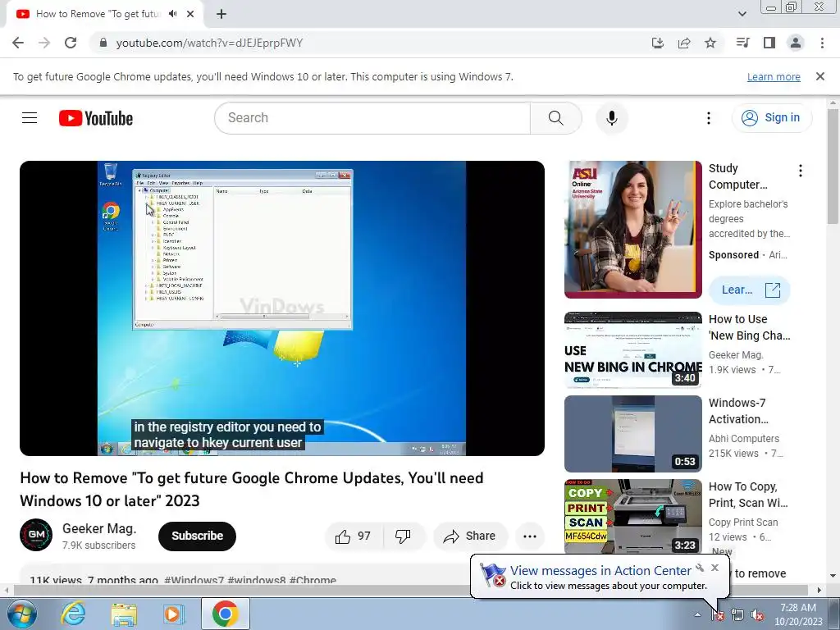Click the How To Copy, Print, Scan title
The width and height of the screenshot is (840, 630).
[748, 495]
